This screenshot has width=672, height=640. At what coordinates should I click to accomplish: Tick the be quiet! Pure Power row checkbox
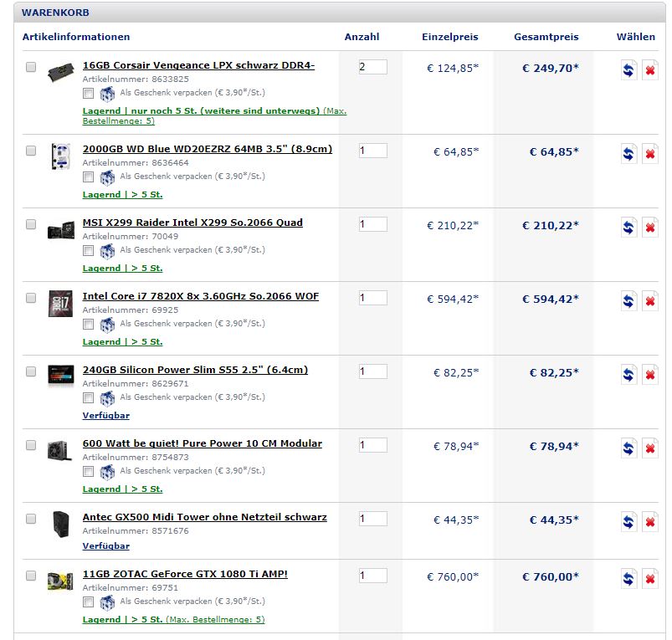[31, 445]
